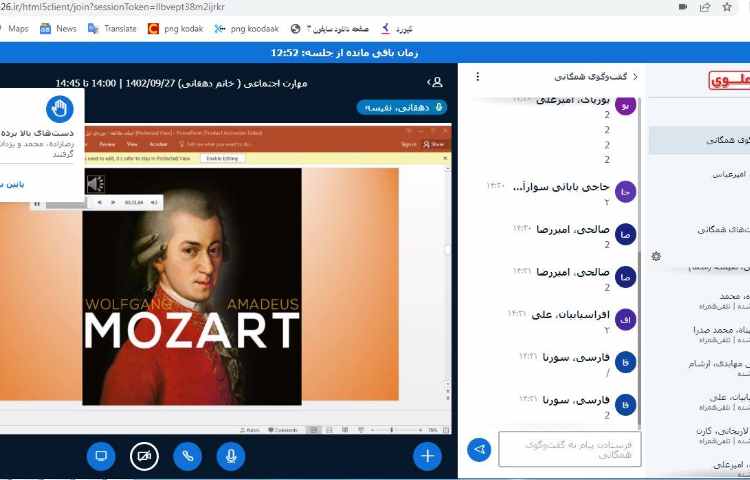Screen dimensions: 750x480
Task: Open the purple-icon last bookmark
Action: (x=397, y=29)
